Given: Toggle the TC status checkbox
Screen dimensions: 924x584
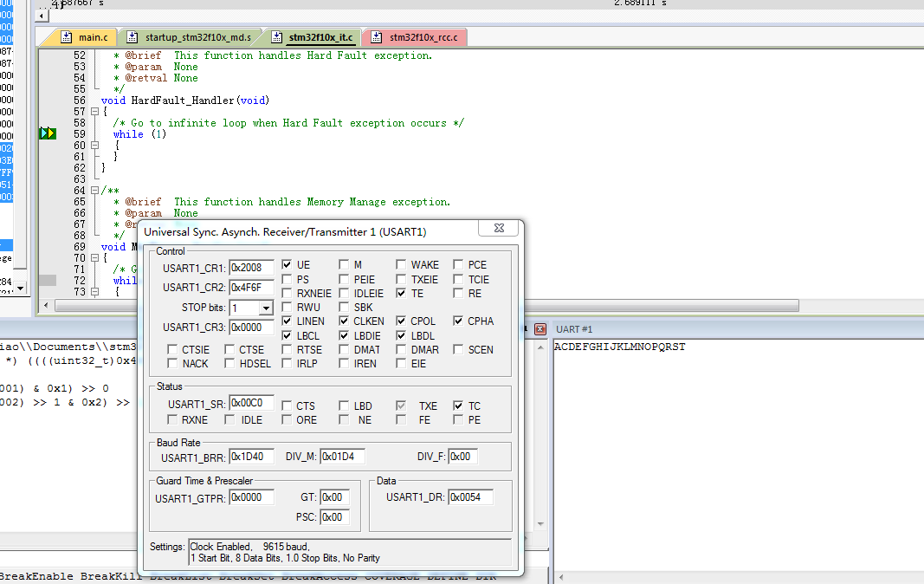Looking at the screenshot, I should (x=458, y=406).
